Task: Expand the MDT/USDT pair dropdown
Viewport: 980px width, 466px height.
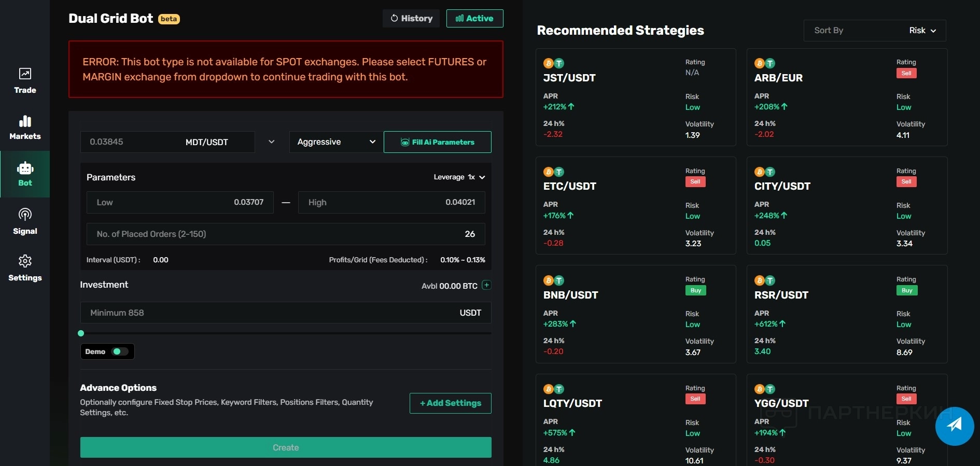Action: pyautogui.click(x=271, y=142)
